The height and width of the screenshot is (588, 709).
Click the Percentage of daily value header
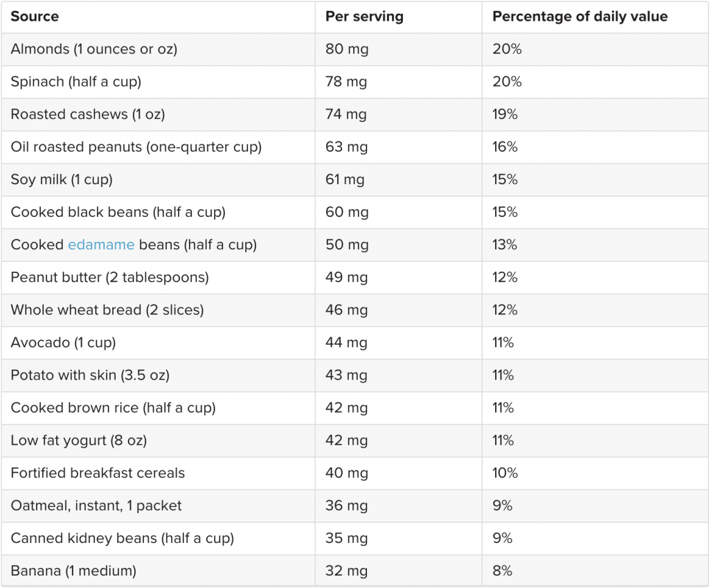pyautogui.click(x=580, y=17)
